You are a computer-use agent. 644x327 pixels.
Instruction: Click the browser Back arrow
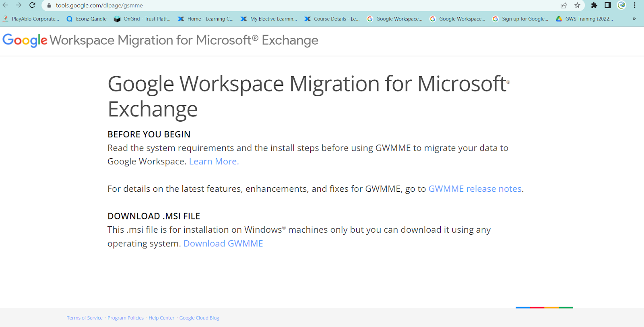pyautogui.click(x=6, y=5)
